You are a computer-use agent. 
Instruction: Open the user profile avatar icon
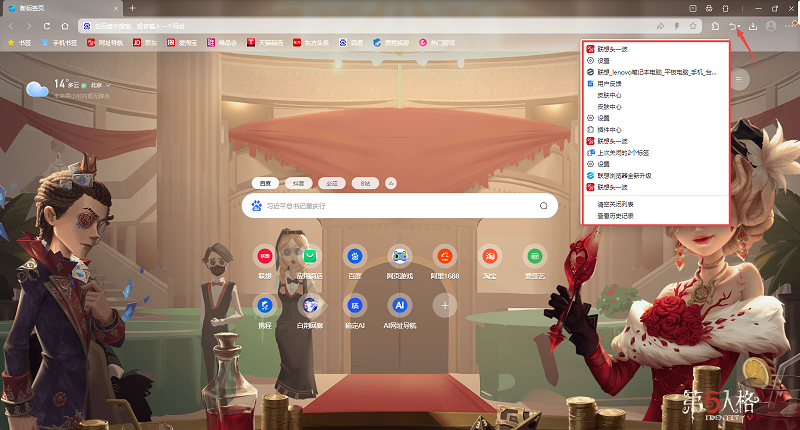point(771,26)
